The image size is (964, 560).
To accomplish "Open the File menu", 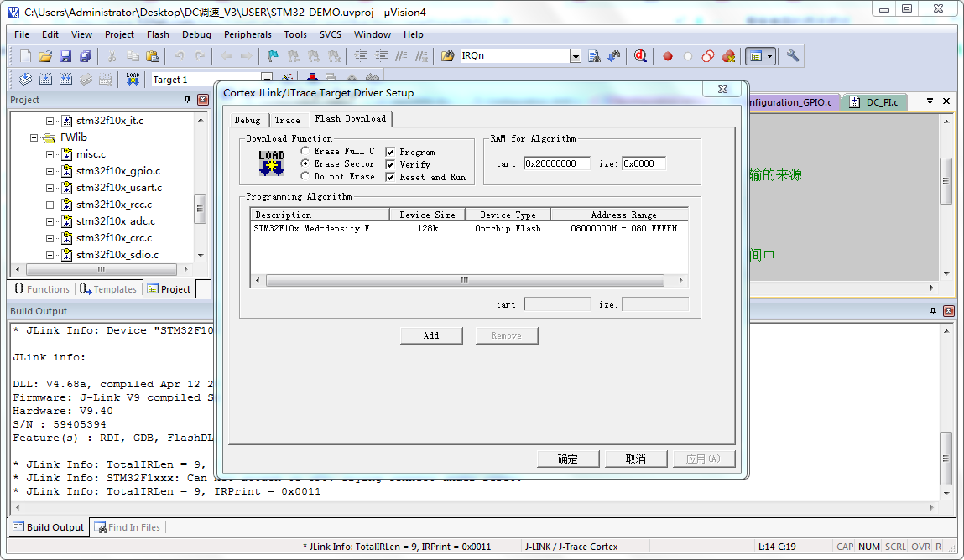I will tap(22, 34).
